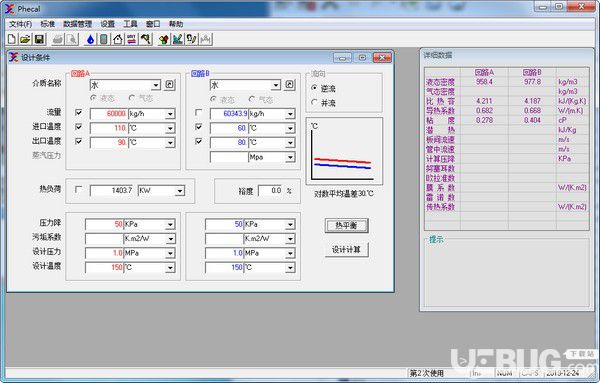
Task: Click the Phecal logo in title bar
Action: click(x=9, y=8)
